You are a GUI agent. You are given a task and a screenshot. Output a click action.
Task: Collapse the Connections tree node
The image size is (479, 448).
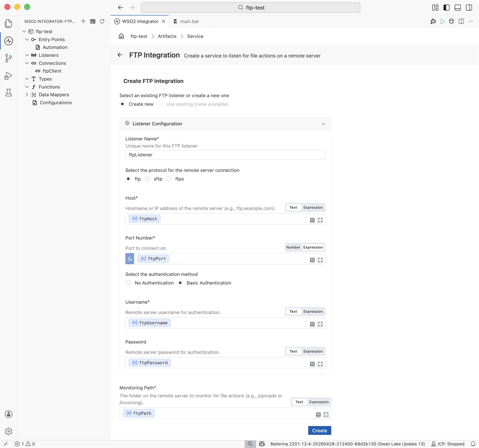(27, 63)
